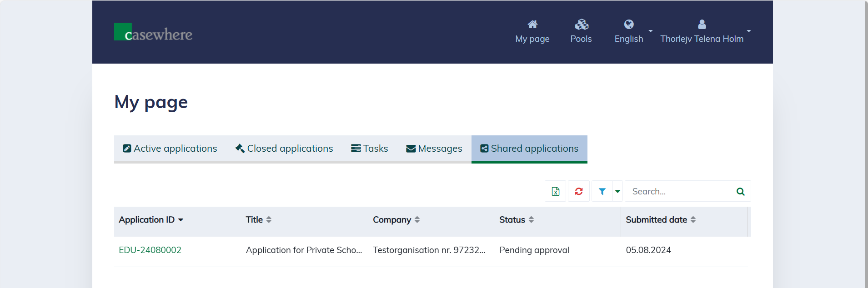The width and height of the screenshot is (868, 288).
Task: Switch to Closed applications tab
Action: (x=284, y=149)
